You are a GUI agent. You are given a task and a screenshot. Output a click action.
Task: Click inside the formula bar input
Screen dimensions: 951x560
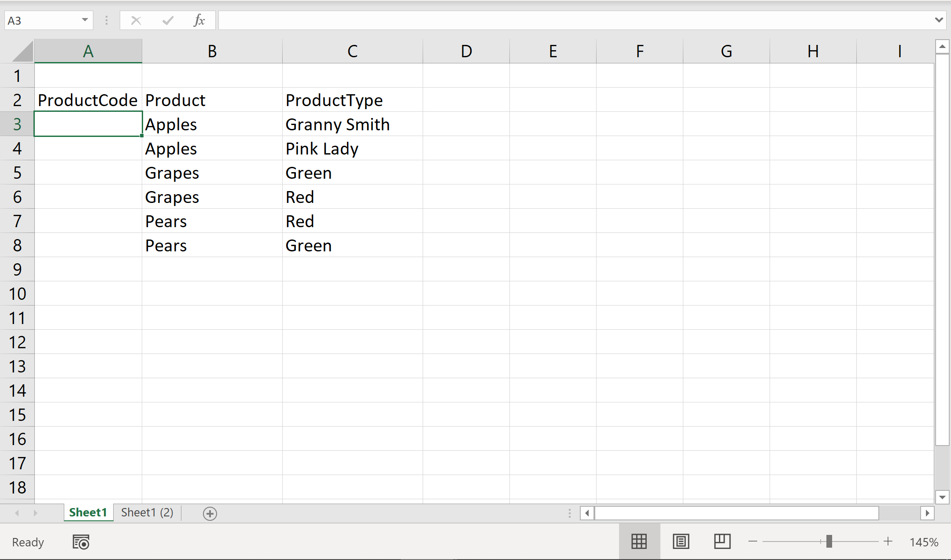(x=572, y=20)
